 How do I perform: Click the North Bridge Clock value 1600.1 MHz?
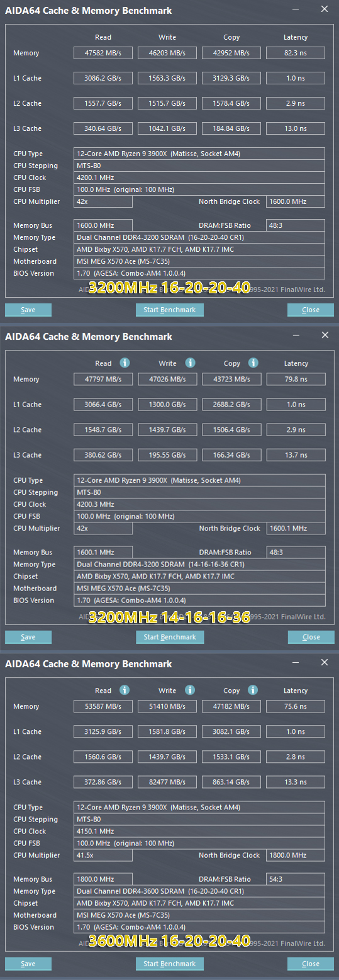point(296,528)
